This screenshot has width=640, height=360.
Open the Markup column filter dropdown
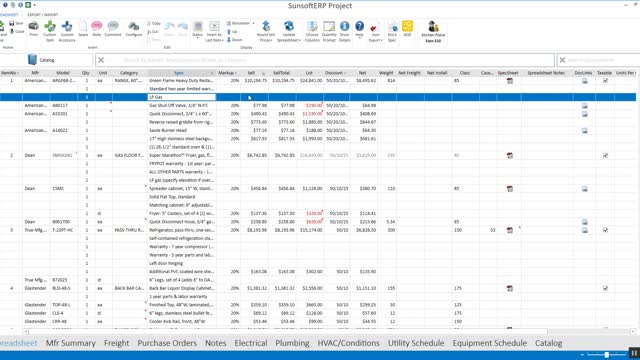tap(236, 73)
